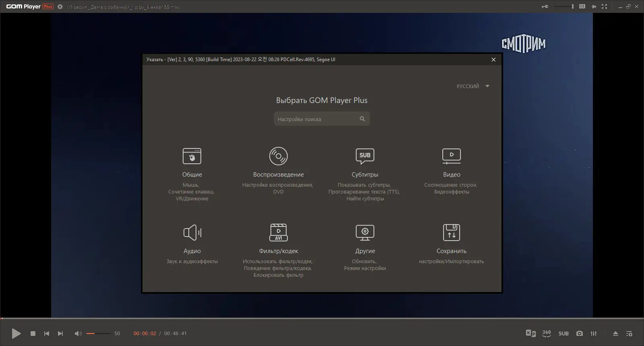This screenshot has height=346, width=644.
Task: Mute the audio with the speaker icon
Action: pyautogui.click(x=78, y=333)
